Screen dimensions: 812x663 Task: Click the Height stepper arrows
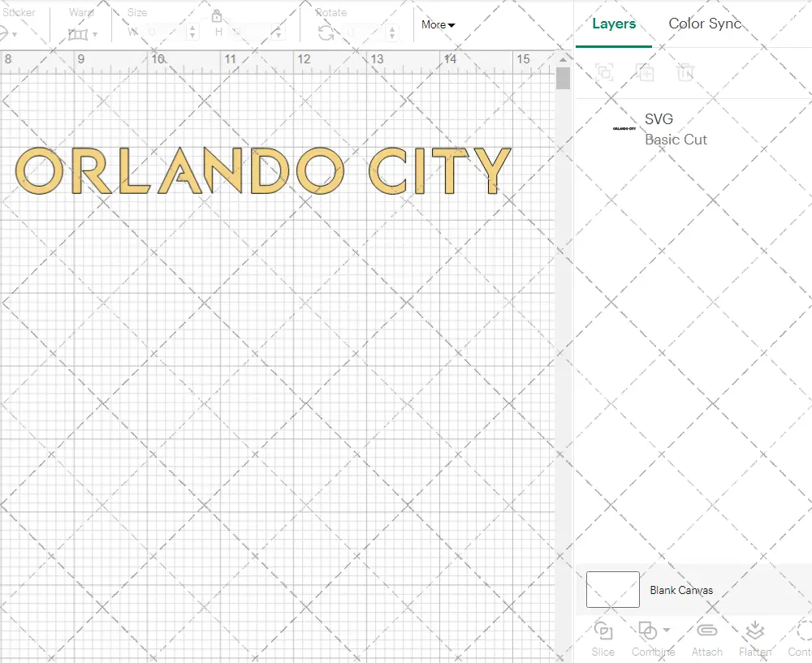pos(278,32)
